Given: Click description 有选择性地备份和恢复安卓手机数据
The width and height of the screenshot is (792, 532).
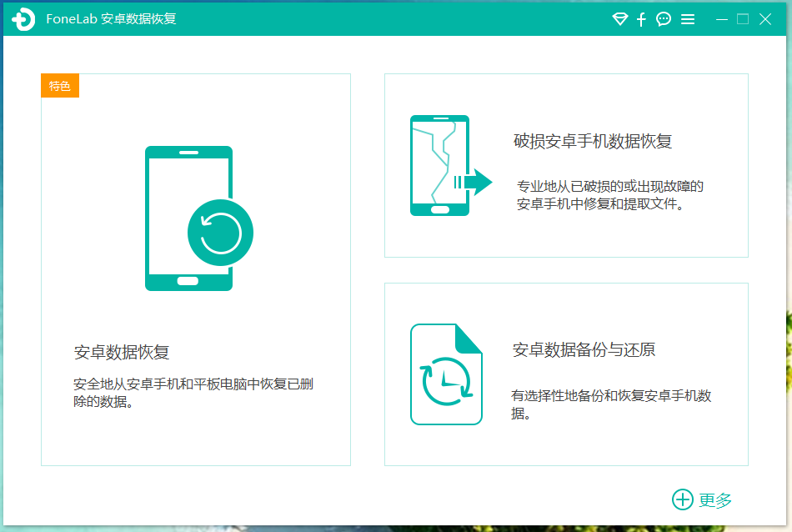Looking at the screenshot, I should tap(611, 404).
